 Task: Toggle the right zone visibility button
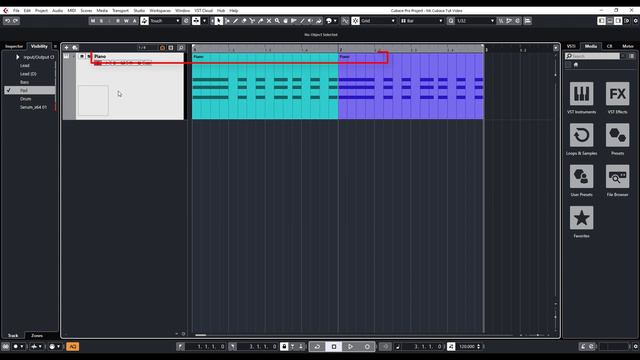click(618, 21)
